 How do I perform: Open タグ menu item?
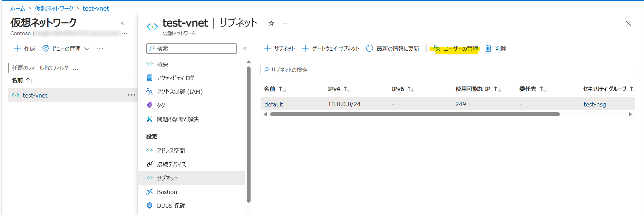pyautogui.click(x=161, y=105)
